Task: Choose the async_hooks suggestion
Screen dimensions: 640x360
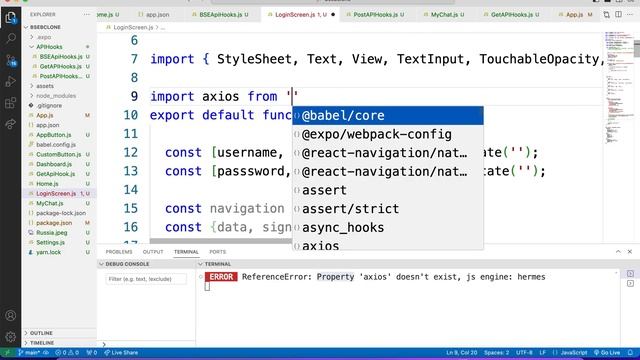Action: click(x=388, y=227)
